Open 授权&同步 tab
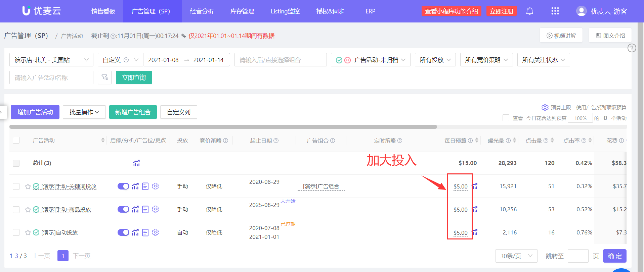The width and height of the screenshot is (644, 272). (x=330, y=11)
